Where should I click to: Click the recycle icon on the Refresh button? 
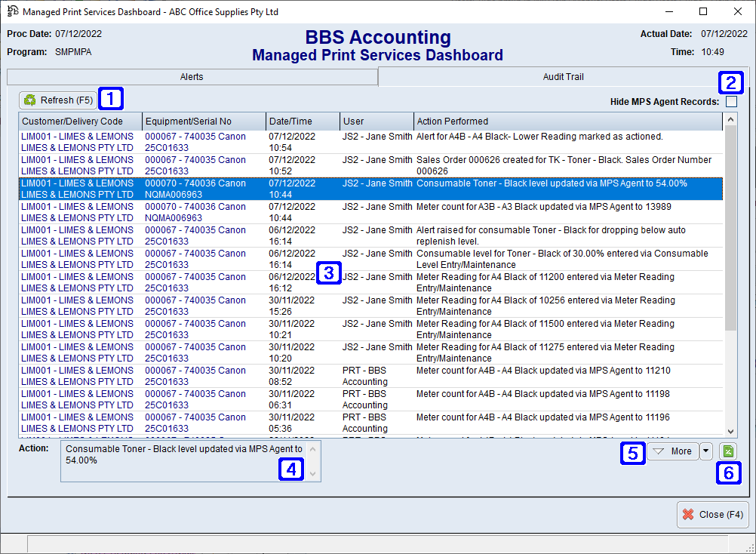29,99
